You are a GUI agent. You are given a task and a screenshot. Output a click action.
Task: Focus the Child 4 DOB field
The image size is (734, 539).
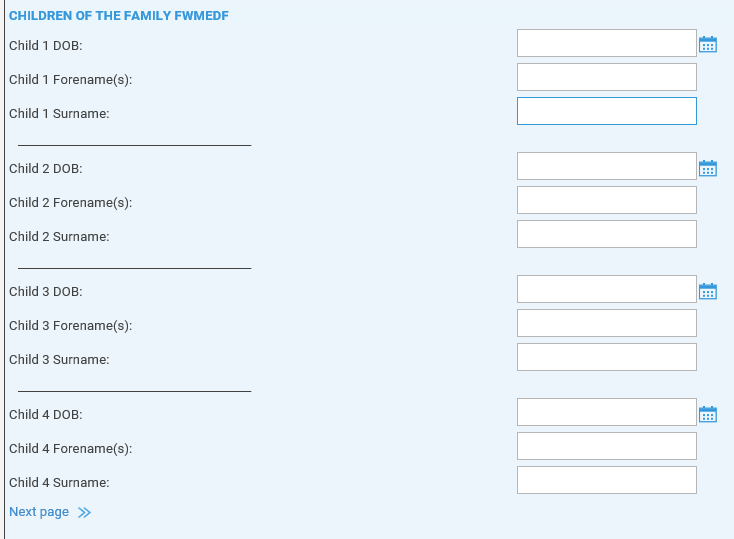point(607,412)
